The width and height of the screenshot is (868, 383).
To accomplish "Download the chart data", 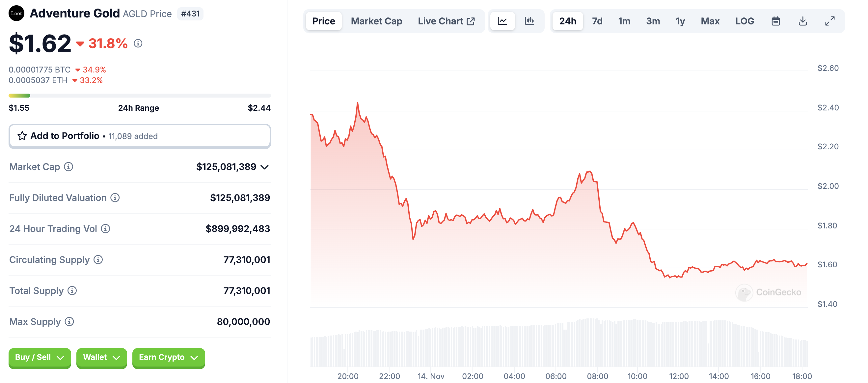I will pyautogui.click(x=802, y=21).
